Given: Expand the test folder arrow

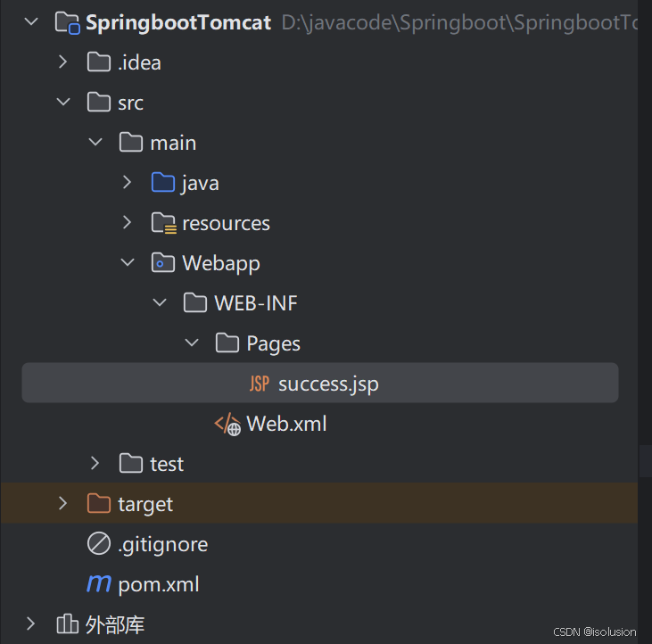Looking at the screenshot, I should point(95,463).
